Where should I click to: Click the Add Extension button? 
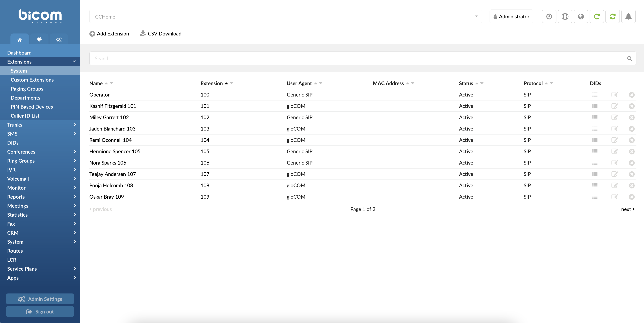coord(109,33)
